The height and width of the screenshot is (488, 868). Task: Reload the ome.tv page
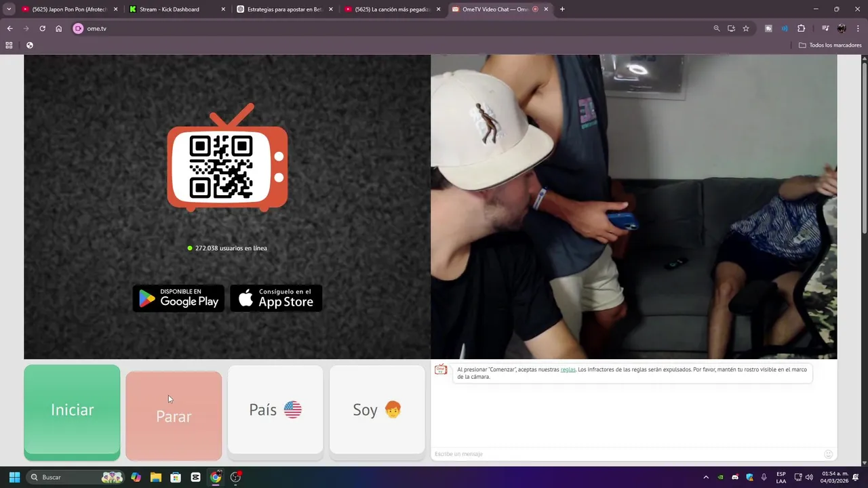point(42,28)
